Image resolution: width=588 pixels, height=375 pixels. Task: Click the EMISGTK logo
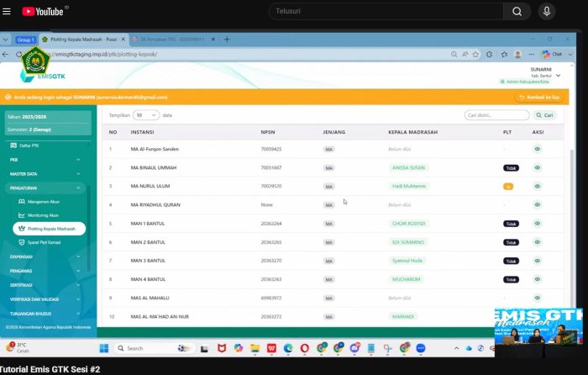42,76
